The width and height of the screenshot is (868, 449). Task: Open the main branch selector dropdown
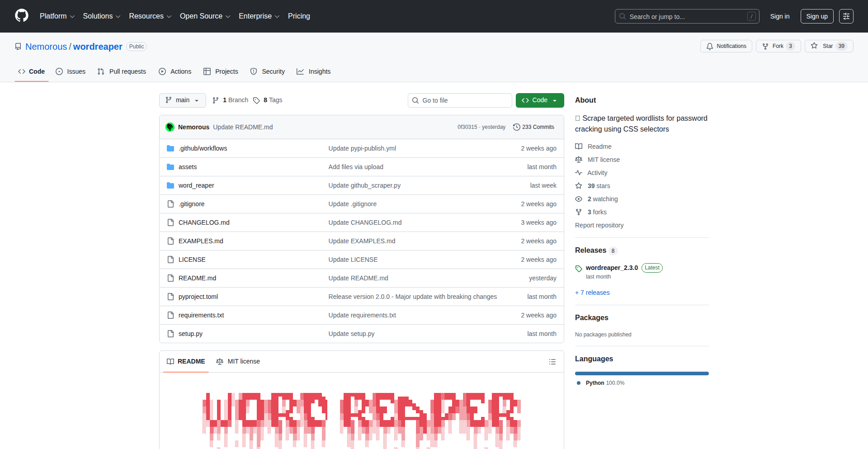[x=182, y=100]
